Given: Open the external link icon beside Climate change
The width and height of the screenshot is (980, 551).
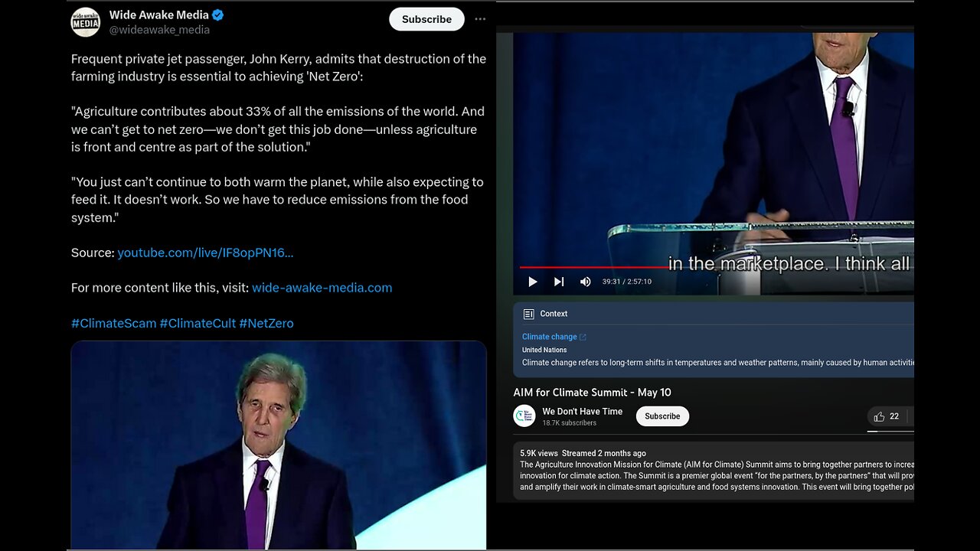Looking at the screenshot, I should point(583,337).
